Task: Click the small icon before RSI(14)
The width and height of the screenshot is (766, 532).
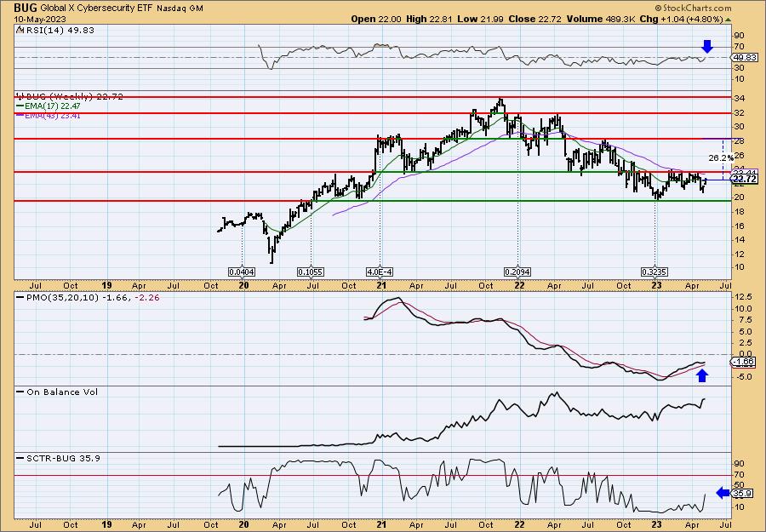Action: tap(20, 30)
